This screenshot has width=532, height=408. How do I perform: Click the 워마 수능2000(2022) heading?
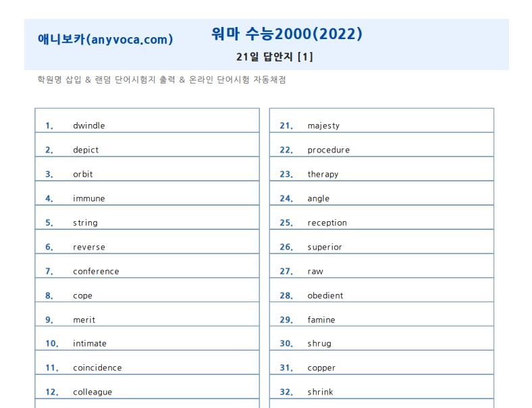pos(287,34)
